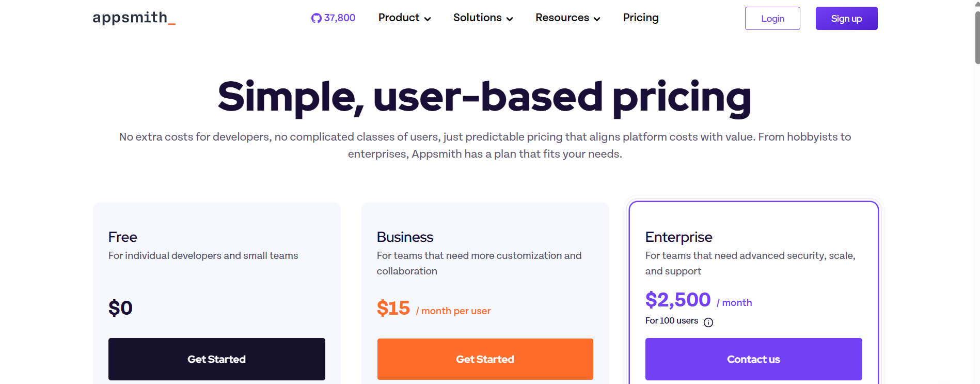This screenshot has width=980, height=384.
Task: Show info about the 100 users limit
Action: (708, 322)
